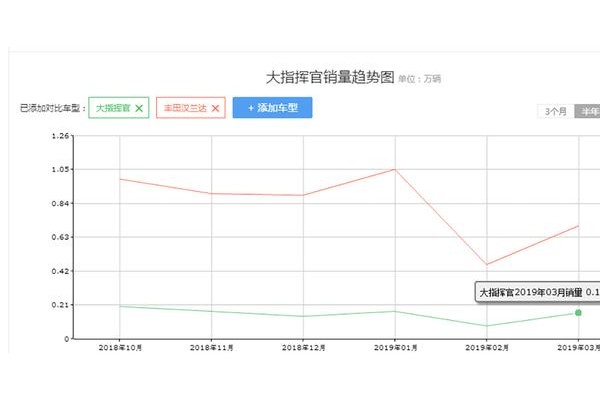Select the red 丰田汉兰达 comparison tag
This screenshot has width=600, height=400.
click(184, 108)
